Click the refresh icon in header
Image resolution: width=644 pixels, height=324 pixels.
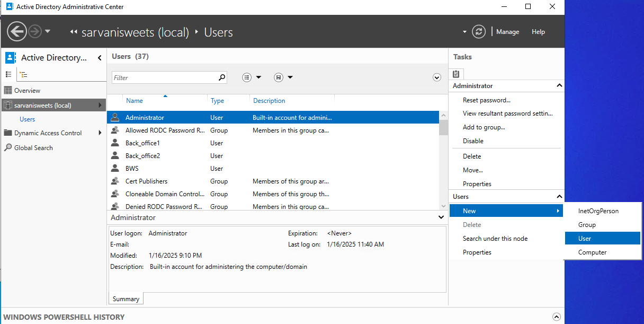pyautogui.click(x=479, y=32)
